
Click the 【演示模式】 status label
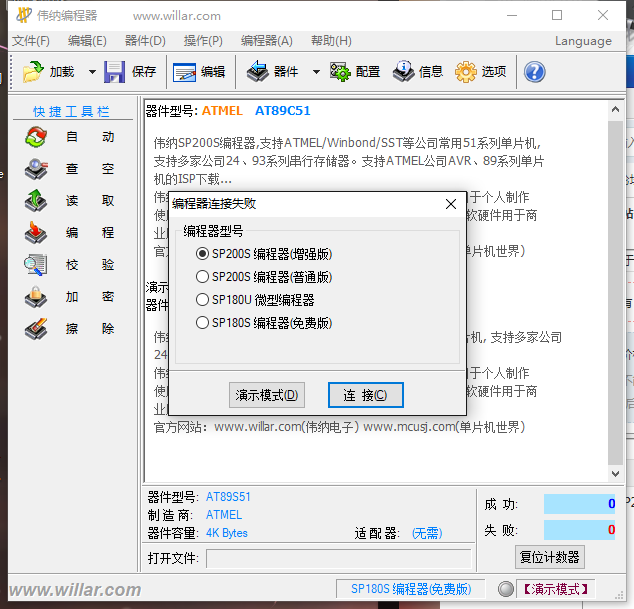(x=556, y=589)
